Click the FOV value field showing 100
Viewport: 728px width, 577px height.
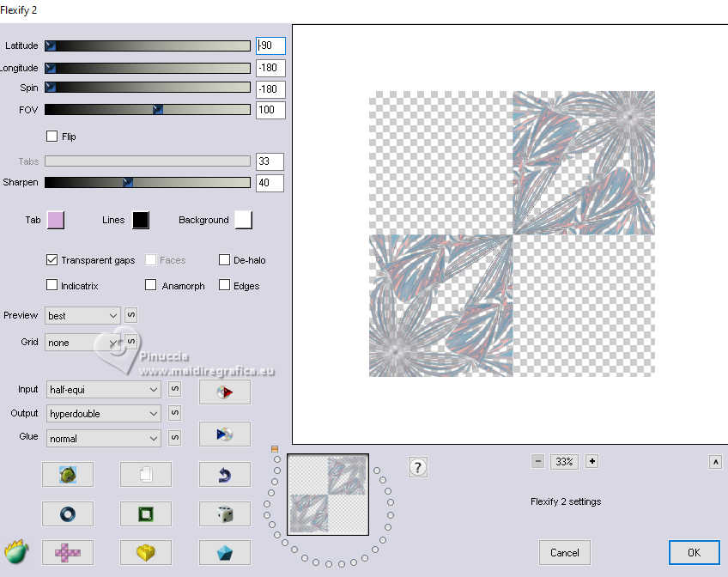270,110
